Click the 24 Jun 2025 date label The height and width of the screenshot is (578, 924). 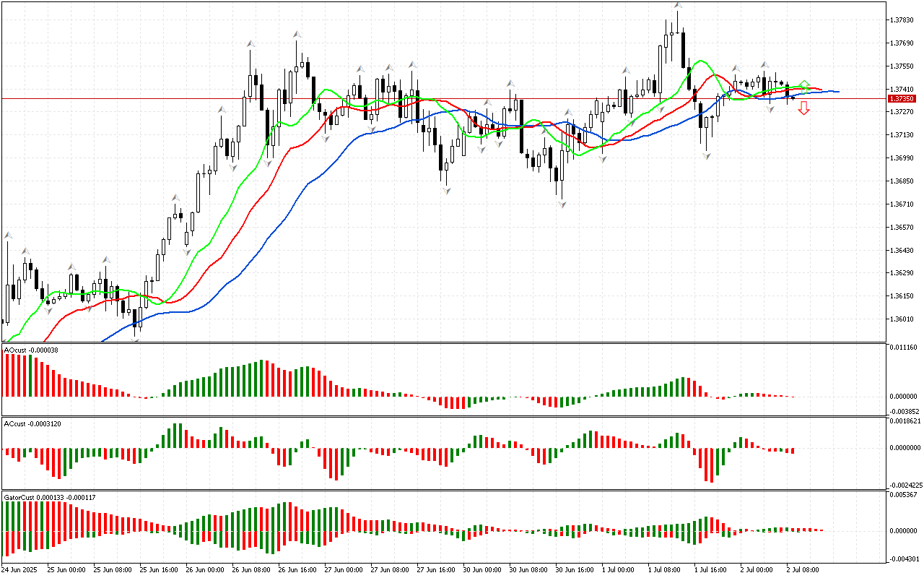tap(22, 570)
